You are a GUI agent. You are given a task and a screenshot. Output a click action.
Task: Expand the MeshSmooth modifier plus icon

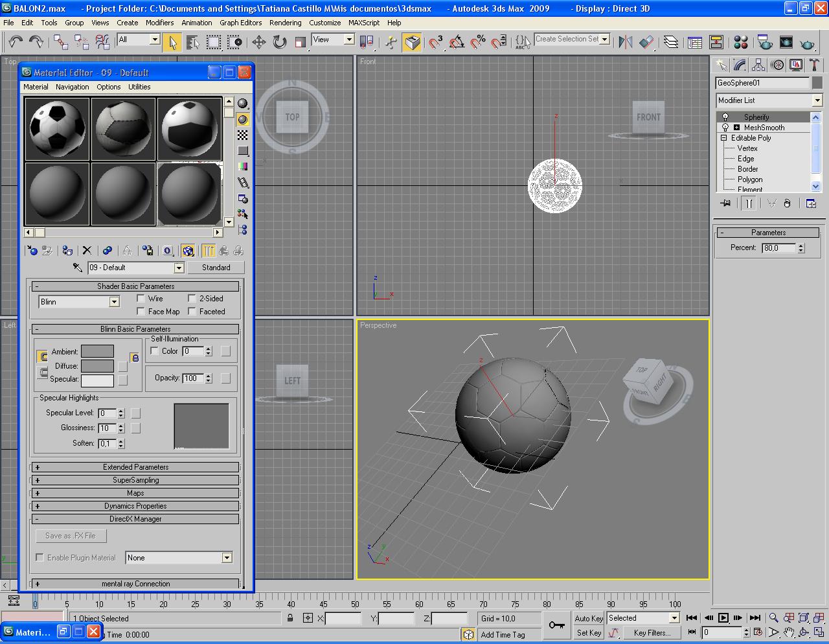click(736, 128)
